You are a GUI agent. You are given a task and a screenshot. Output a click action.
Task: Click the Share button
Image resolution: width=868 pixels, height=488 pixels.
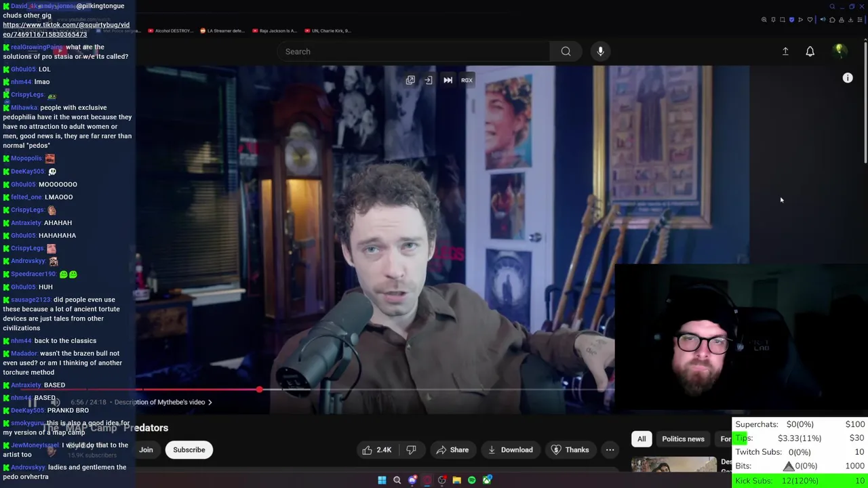(x=452, y=450)
